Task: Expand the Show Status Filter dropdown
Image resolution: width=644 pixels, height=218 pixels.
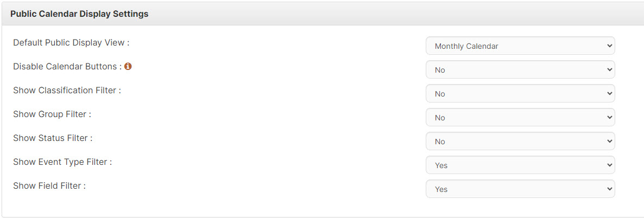Action: click(x=520, y=141)
